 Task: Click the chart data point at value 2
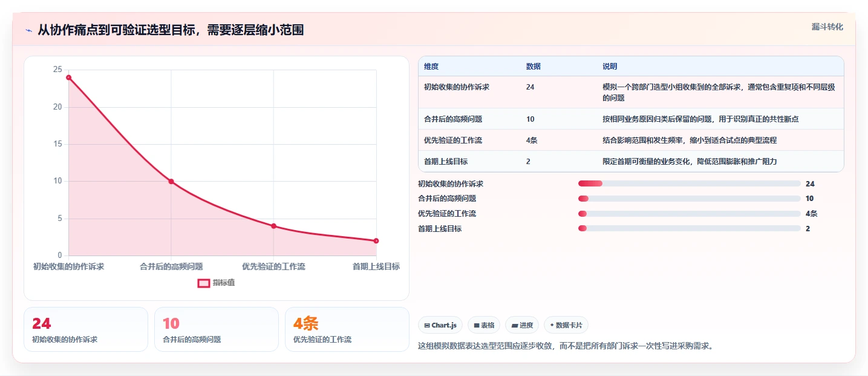point(376,241)
